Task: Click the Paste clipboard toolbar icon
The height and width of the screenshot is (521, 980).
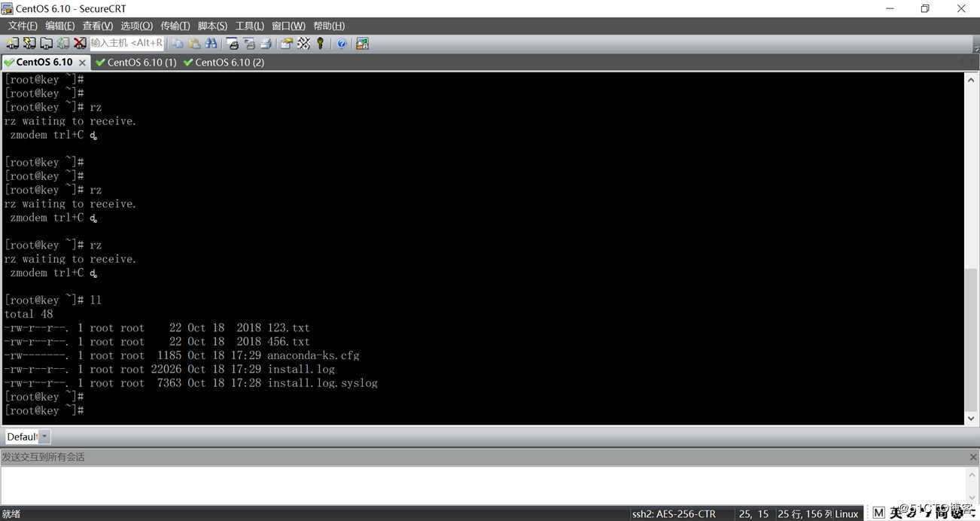Action: pos(194,44)
